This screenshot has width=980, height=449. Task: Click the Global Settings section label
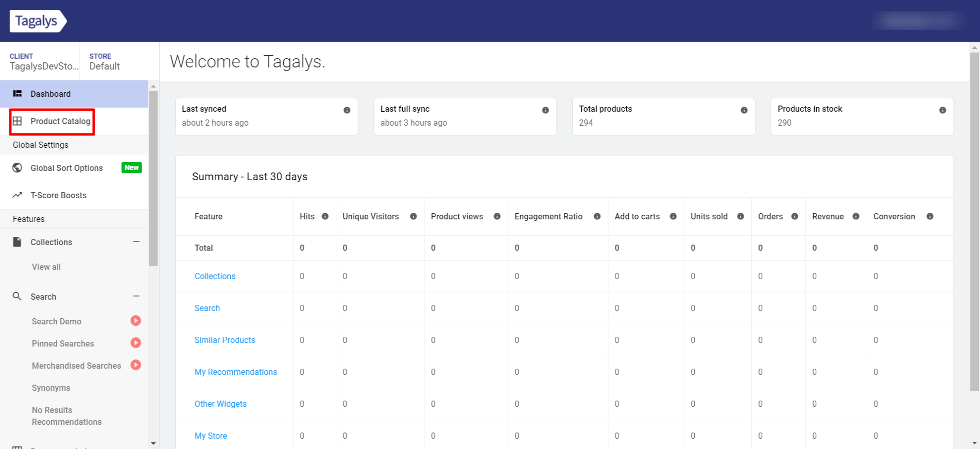pos(41,145)
